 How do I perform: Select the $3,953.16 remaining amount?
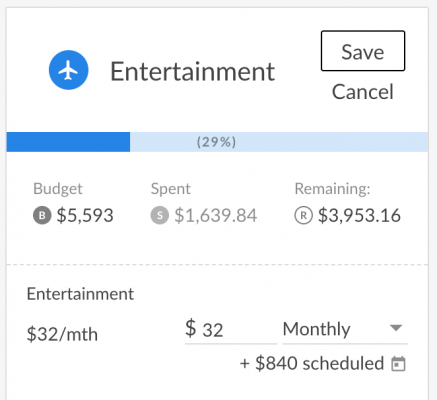(x=359, y=215)
